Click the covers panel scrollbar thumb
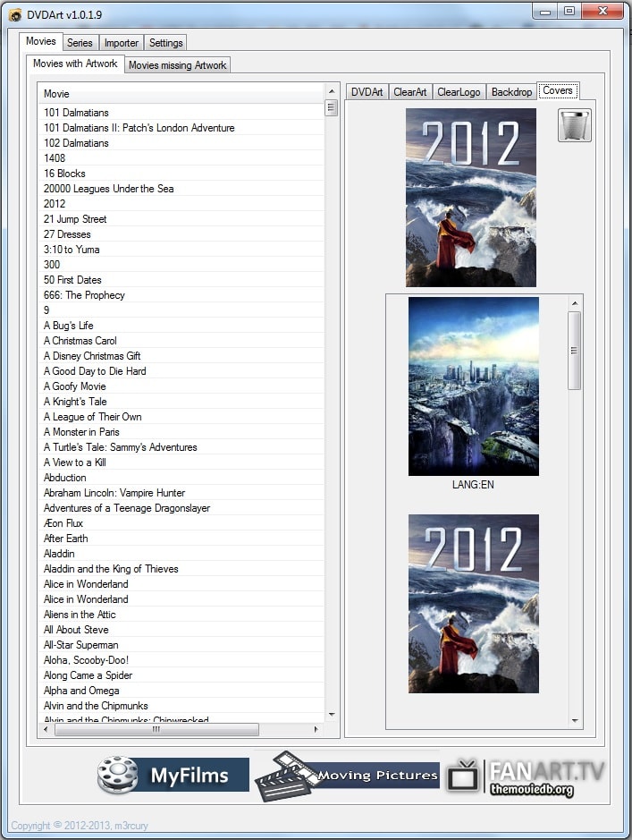This screenshot has width=632, height=840. click(575, 351)
